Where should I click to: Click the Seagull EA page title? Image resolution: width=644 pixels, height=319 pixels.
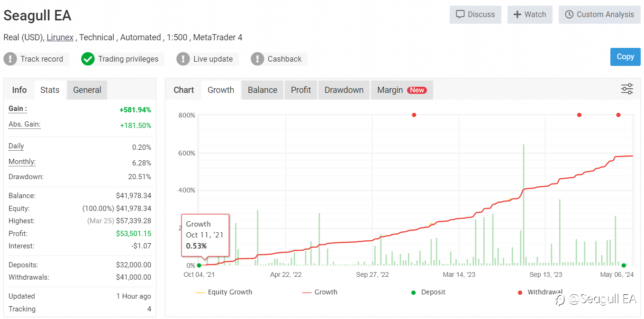(x=37, y=16)
